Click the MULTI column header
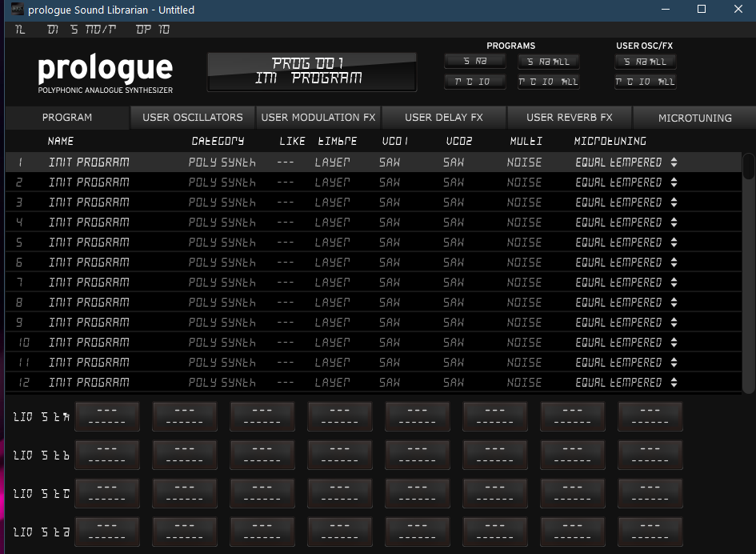Viewport: 756px width, 554px height. [x=526, y=141]
